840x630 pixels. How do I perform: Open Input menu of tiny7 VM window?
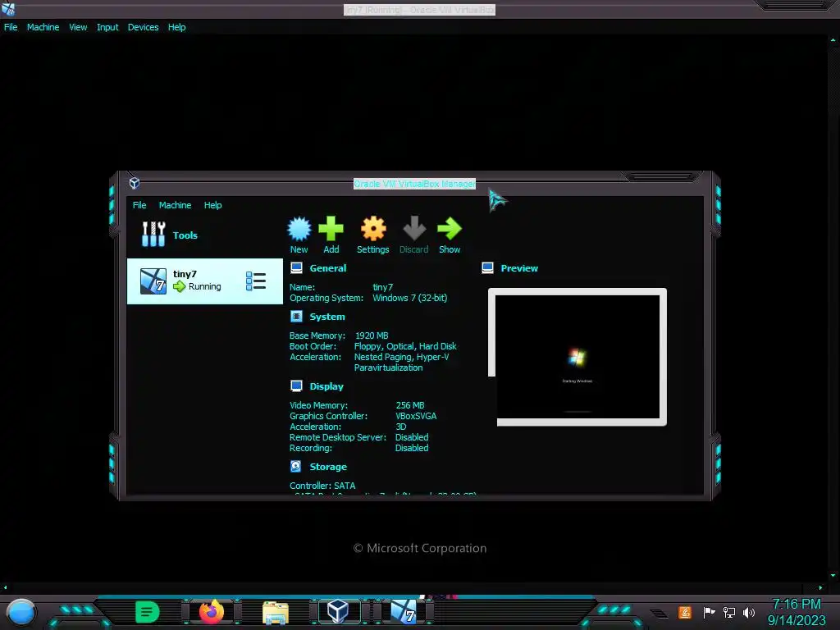coord(107,27)
